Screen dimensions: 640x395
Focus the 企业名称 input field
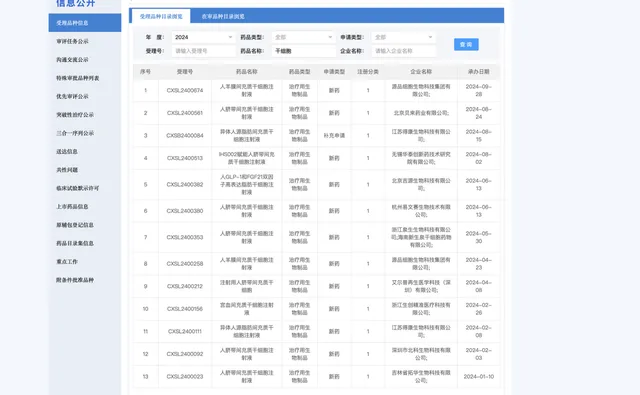click(403, 51)
